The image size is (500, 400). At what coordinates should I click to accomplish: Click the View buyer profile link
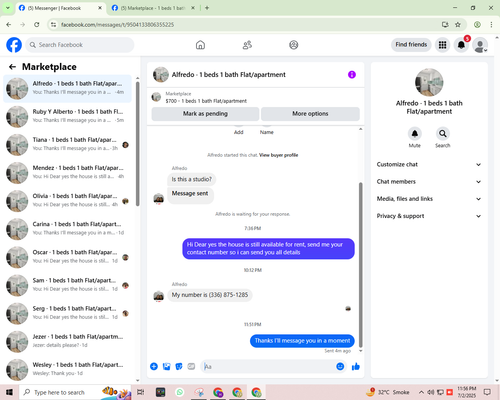coord(278,155)
